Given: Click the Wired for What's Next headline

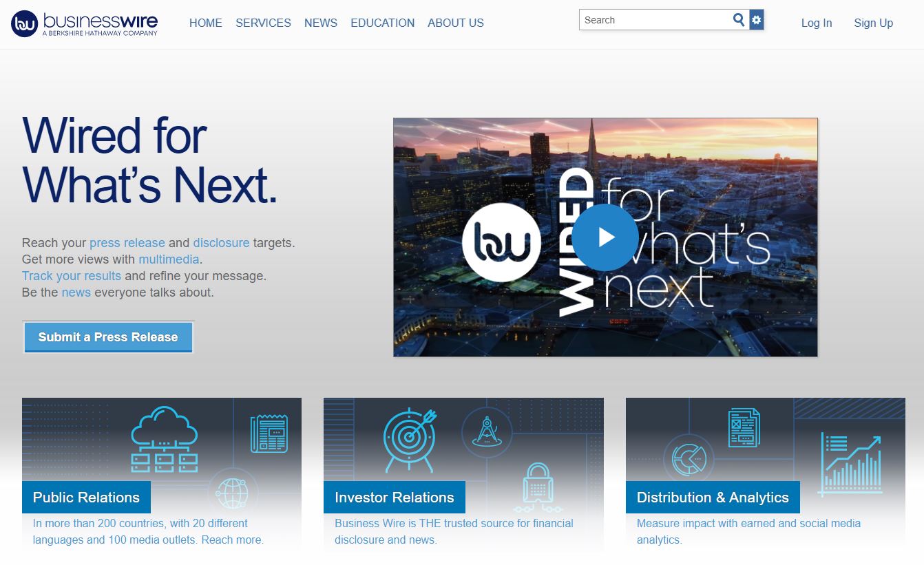Looking at the screenshot, I should pyautogui.click(x=149, y=160).
